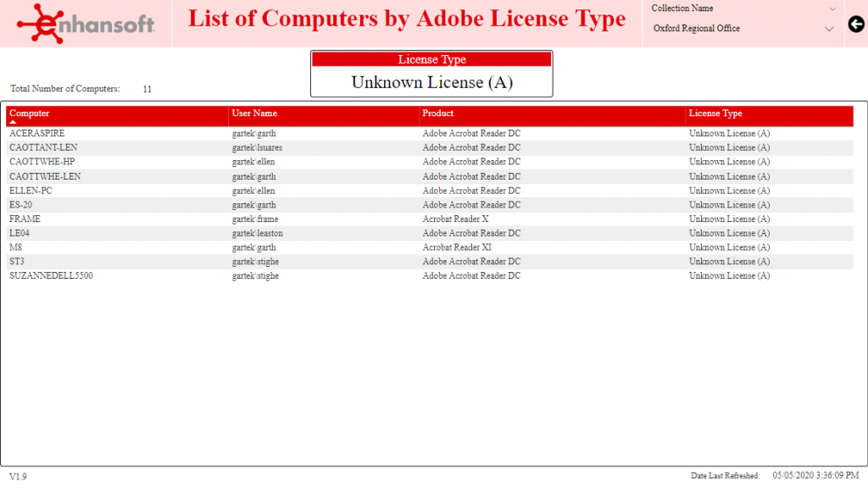
Task: Sort by License Type column header
Action: 715,114
